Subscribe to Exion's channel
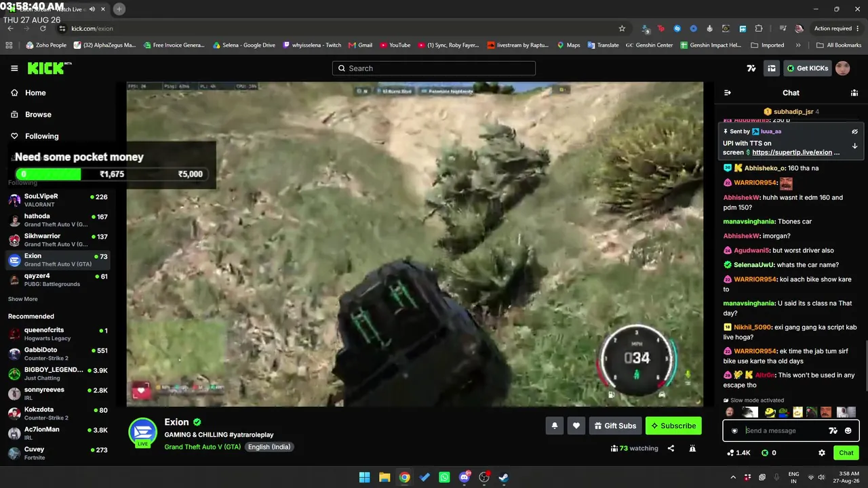Image resolution: width=868 pixels, height=488 pixels. 673,426
